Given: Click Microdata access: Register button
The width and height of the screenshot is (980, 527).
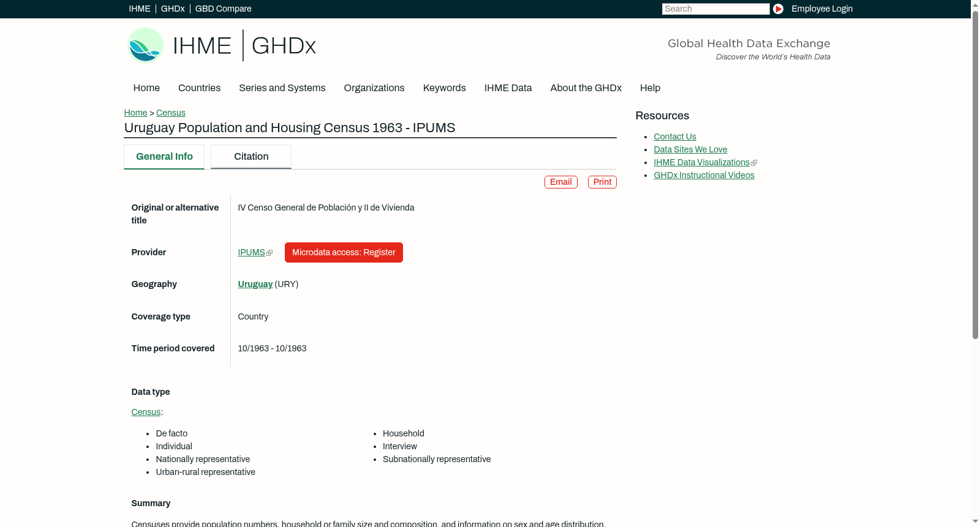Looking at the screenshot, I should click(x=344, y=252).
